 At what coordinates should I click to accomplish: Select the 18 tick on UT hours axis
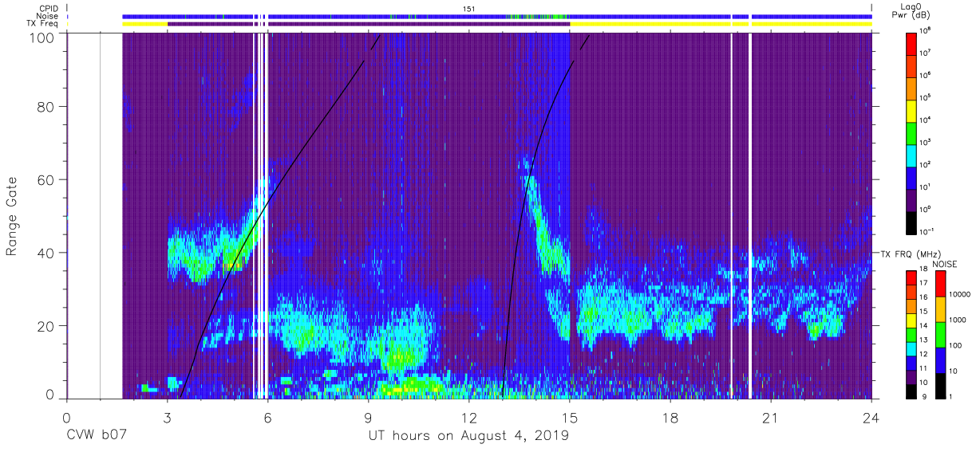pyautogui.click(x=670, y=418)
